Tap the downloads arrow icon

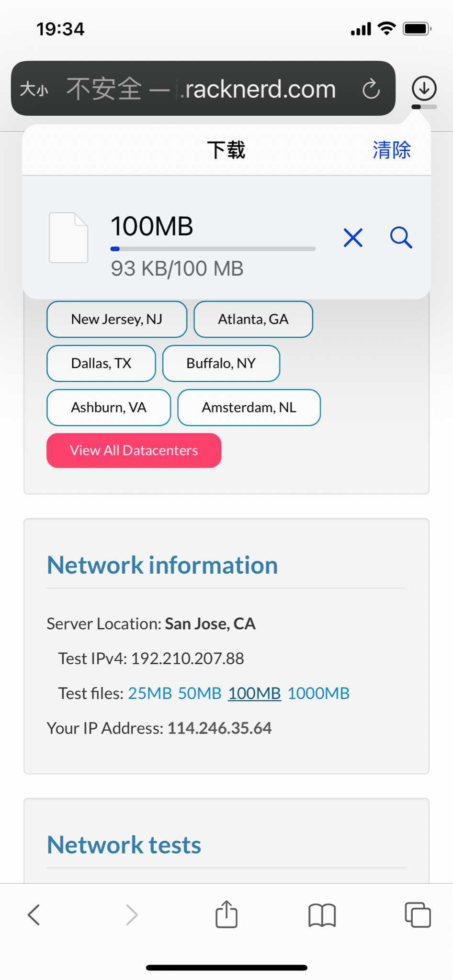coord(424,89)
